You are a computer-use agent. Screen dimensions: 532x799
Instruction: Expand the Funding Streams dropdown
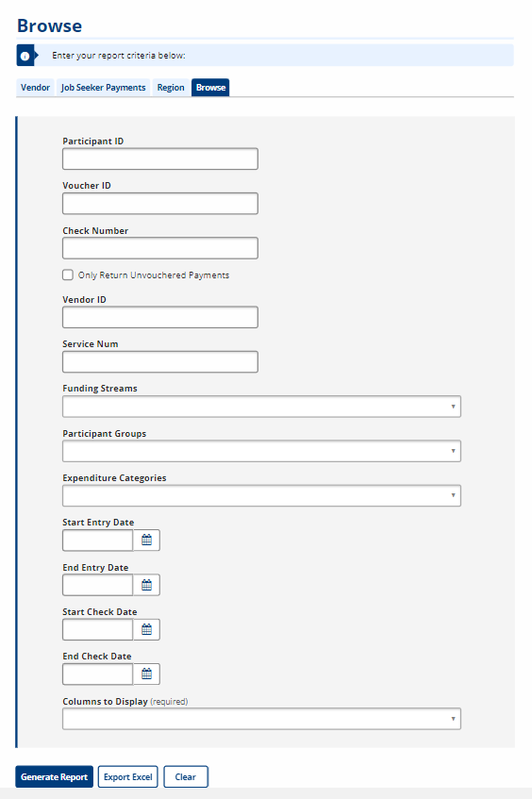pos(261,407)
